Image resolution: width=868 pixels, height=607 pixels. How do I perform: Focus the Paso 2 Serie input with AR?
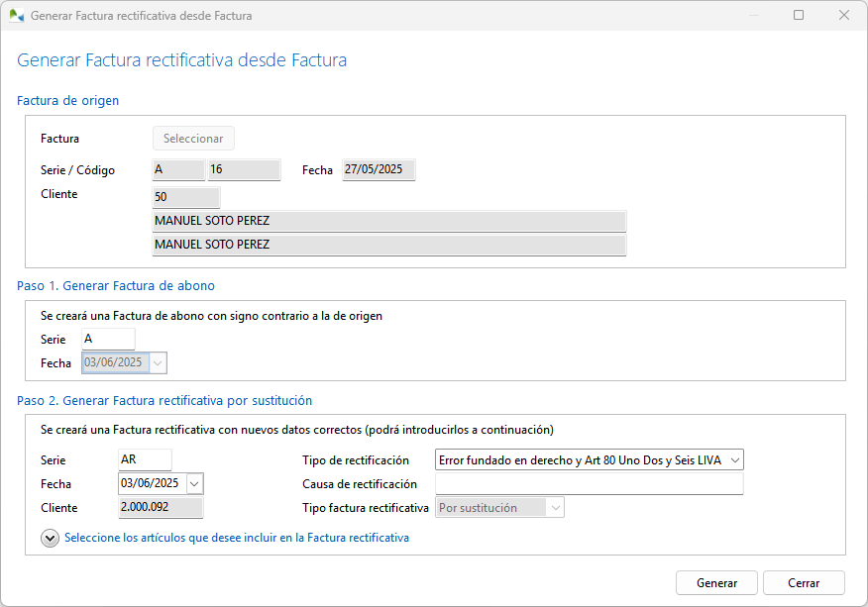[x=144, y=459]
